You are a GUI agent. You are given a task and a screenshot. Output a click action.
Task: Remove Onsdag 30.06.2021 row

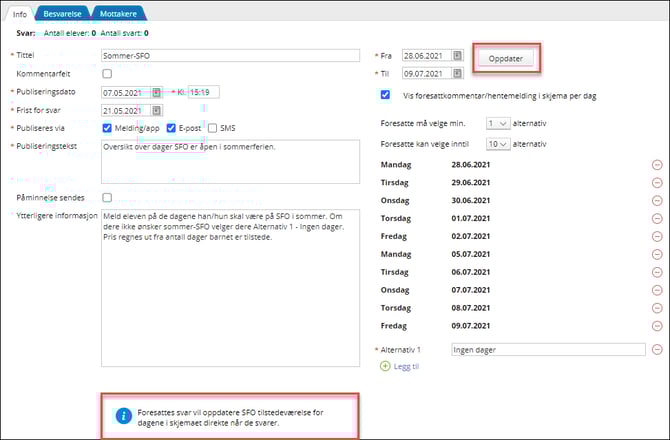click(657, 200)
